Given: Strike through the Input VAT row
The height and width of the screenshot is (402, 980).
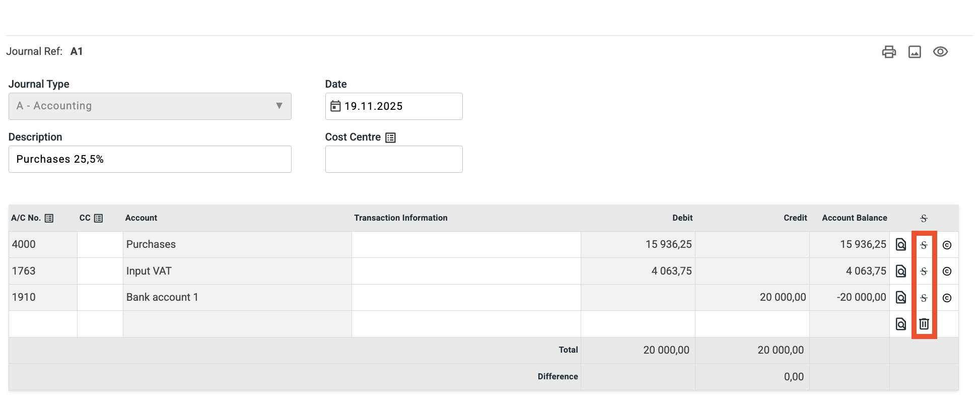Looking at the screenshot, I should [x=924, y=272].
